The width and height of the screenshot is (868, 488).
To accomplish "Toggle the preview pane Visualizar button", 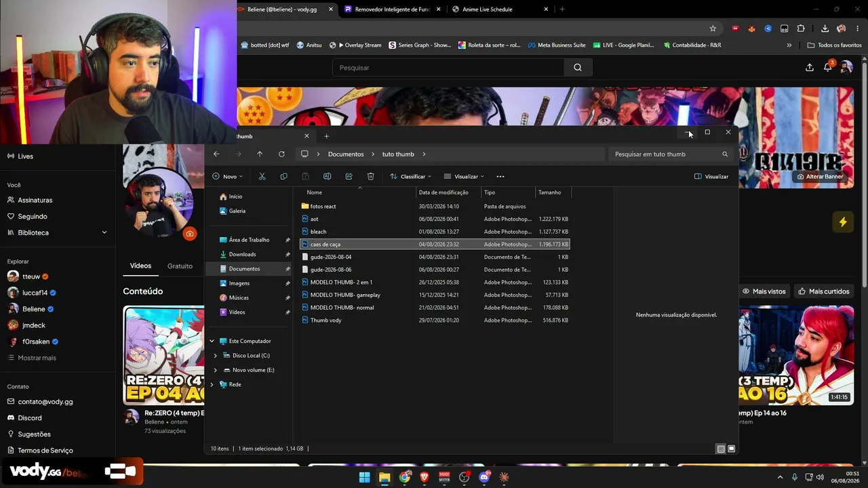I will coord(711,176).
